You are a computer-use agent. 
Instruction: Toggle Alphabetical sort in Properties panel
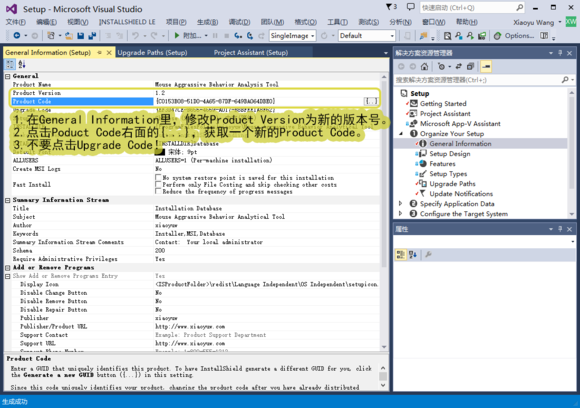click(413, 254)
